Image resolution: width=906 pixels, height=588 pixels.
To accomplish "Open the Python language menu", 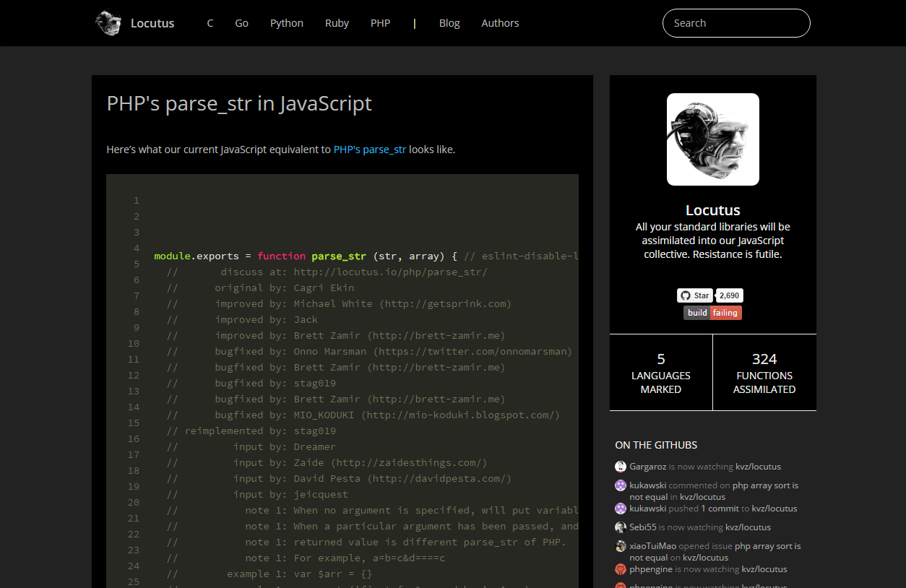I will [287, 23].
